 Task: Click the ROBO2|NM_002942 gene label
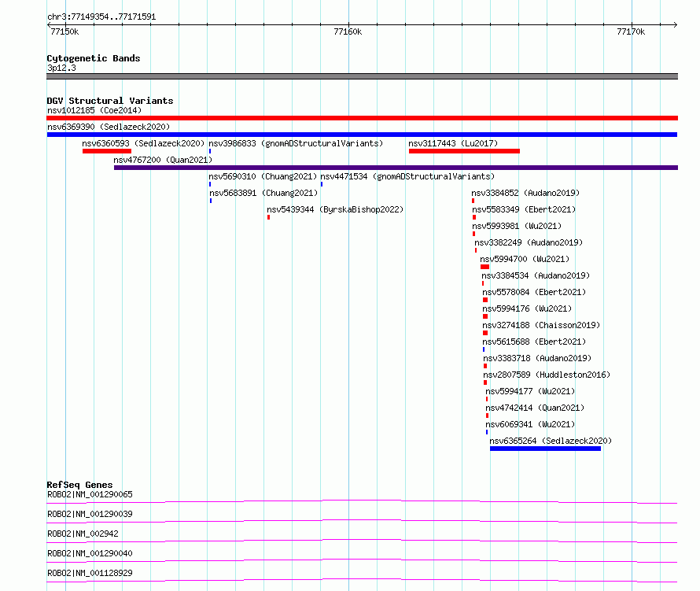pyautogui.click(x=83, y=534)
